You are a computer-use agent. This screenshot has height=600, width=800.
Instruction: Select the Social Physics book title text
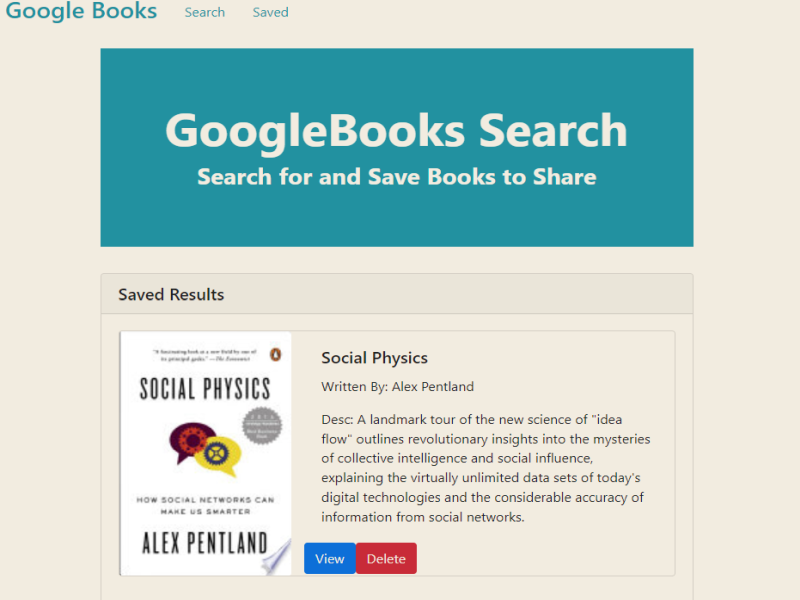click(x=374, y=358)
